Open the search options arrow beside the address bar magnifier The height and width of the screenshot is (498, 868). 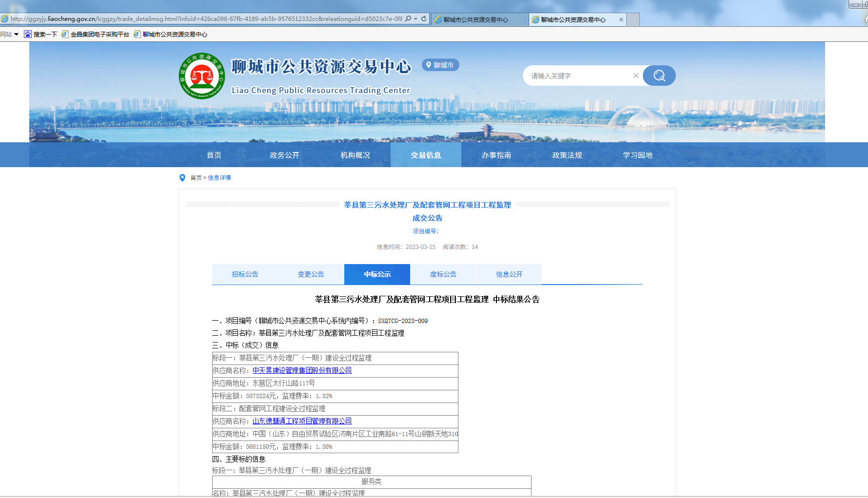[x=409, y=19]
